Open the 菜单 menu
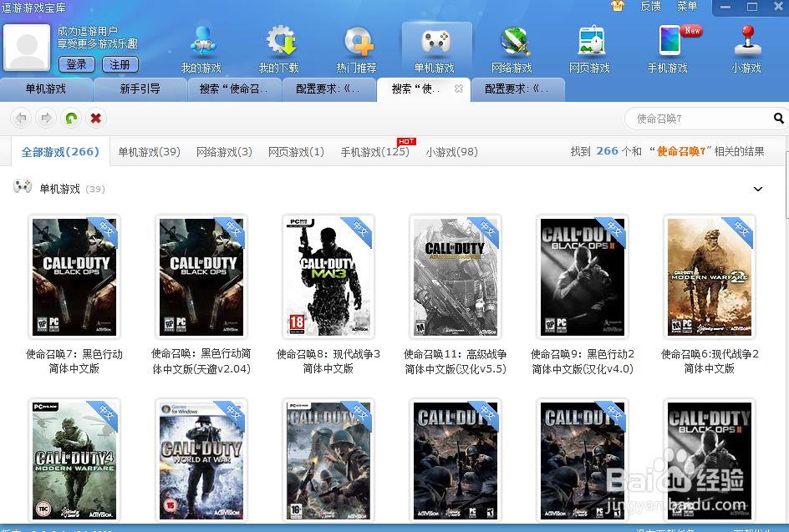Image resolution: width=789 pixels, height=532 pixels. tap(687, 6)
